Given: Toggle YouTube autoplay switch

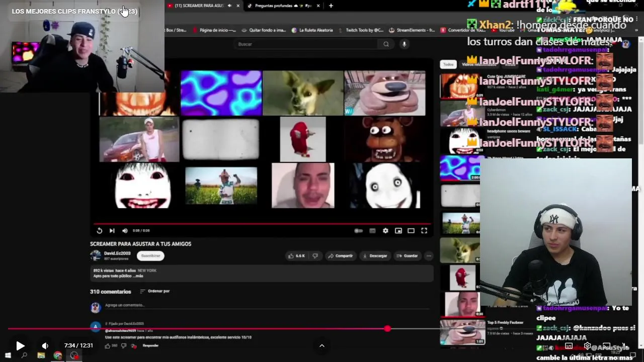Looking at the screenshot, I should coord(358,231).
